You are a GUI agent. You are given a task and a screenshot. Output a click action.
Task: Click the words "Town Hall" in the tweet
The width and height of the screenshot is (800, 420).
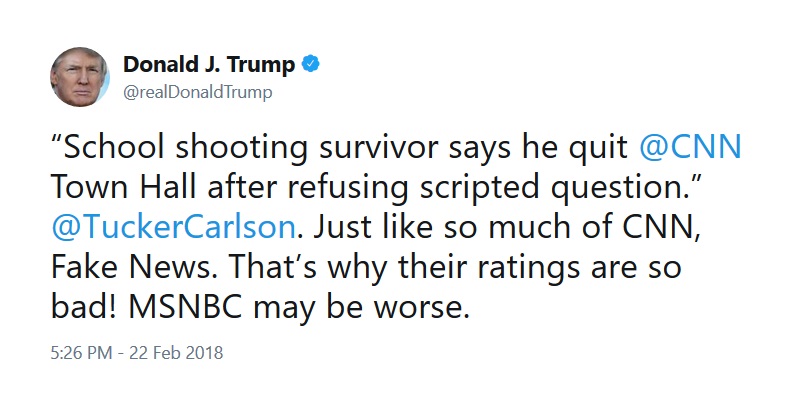tap(123, 187)
